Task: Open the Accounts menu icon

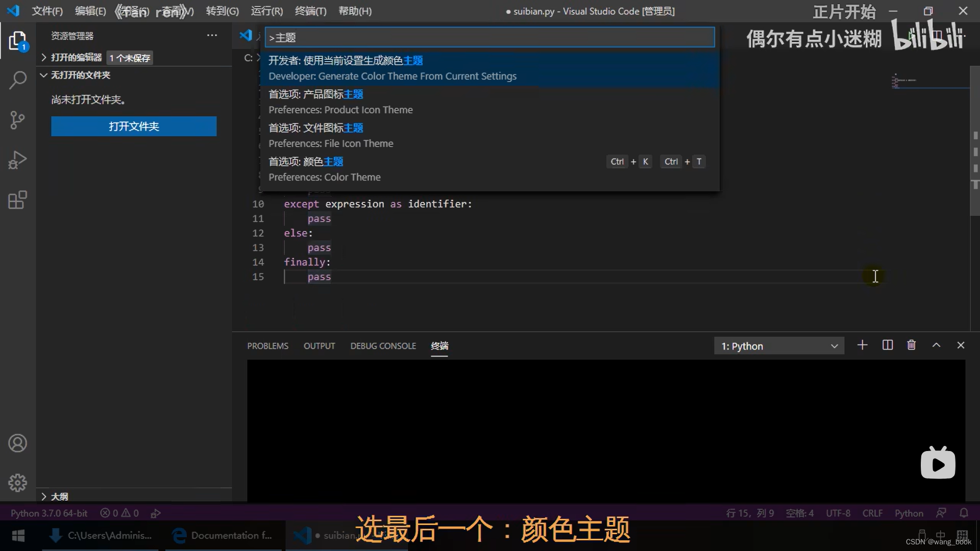Action: [x=18, y=443]
